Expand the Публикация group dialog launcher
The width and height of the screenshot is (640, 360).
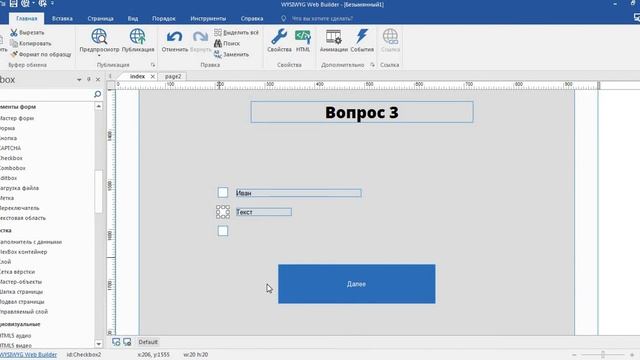[x=153, y=65]
